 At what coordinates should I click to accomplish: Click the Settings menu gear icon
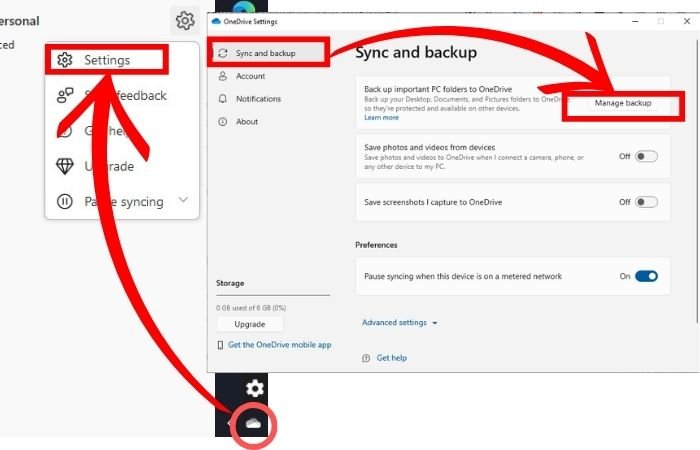point(65,60)
